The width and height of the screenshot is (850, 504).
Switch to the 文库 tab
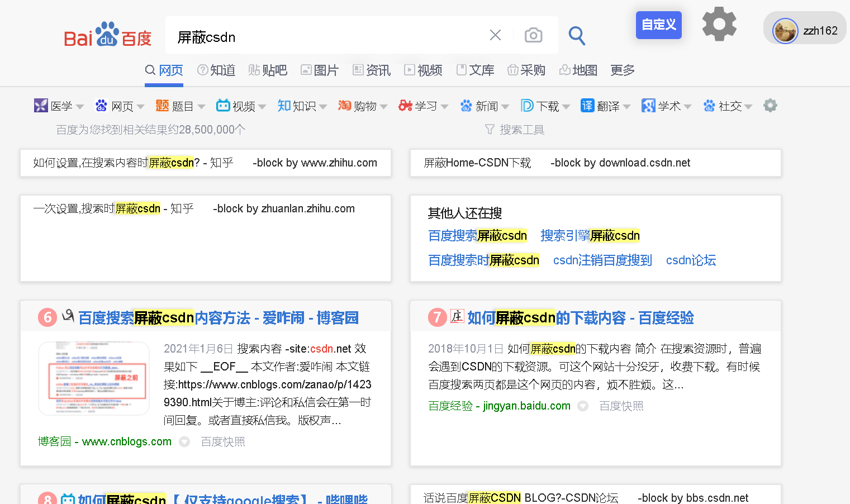[475, 70]
